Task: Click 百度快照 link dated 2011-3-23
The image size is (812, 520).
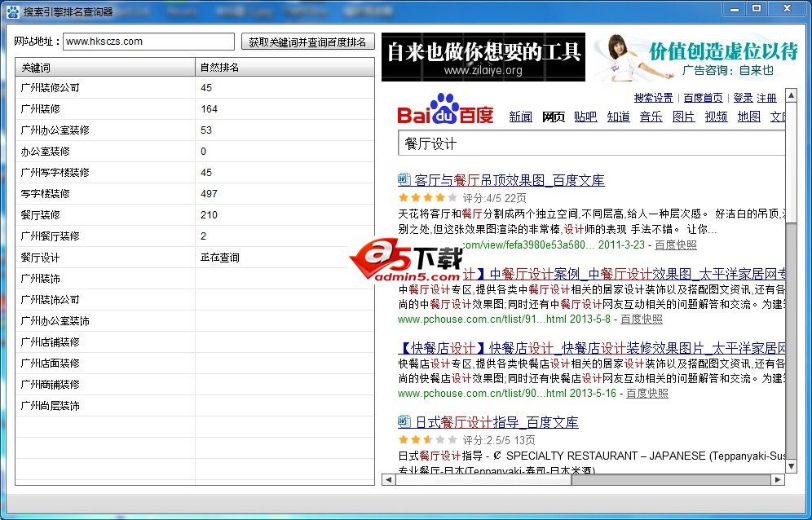Action: tap(676, 245)
